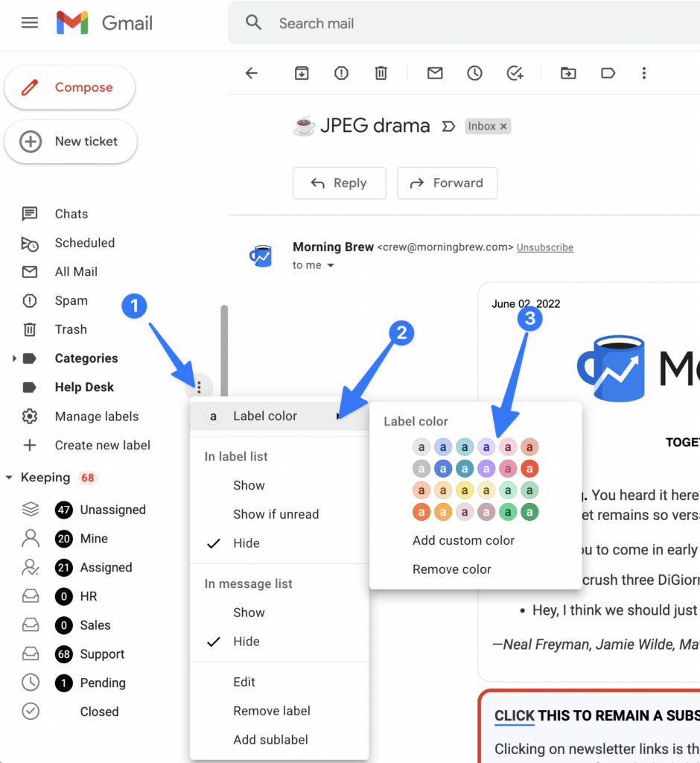
Task: Add the email to Tasks
Action: pyautogui.click(x=514, y=73)
